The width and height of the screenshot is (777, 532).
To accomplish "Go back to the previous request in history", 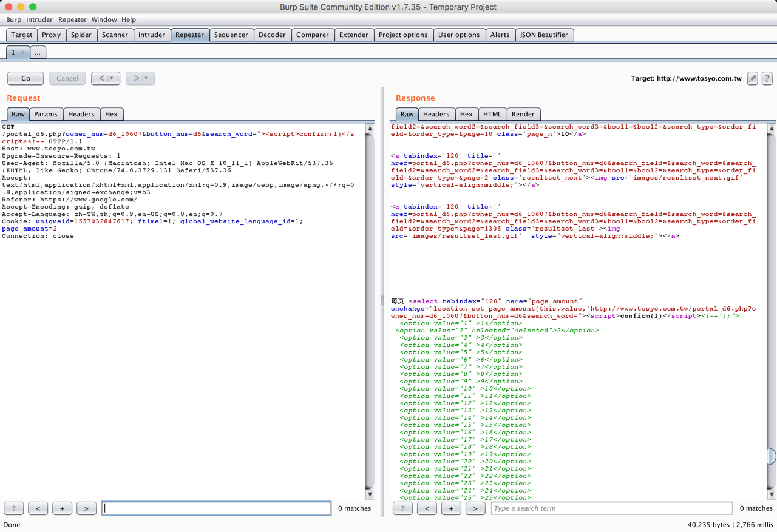I will 101,78.
